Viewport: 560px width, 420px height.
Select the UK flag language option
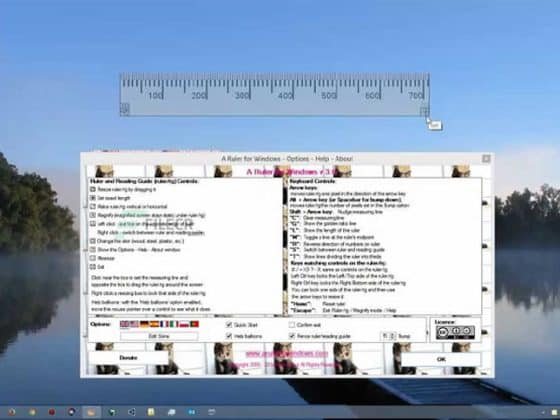(x=124, y=324)
